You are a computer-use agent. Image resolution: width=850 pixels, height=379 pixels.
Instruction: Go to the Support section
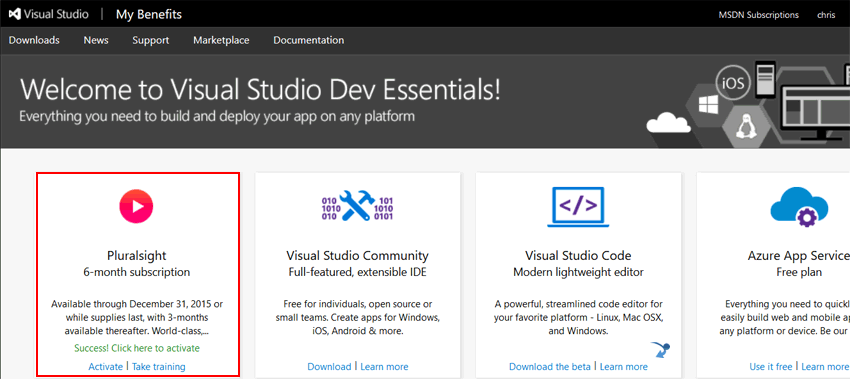coord(151,40)
